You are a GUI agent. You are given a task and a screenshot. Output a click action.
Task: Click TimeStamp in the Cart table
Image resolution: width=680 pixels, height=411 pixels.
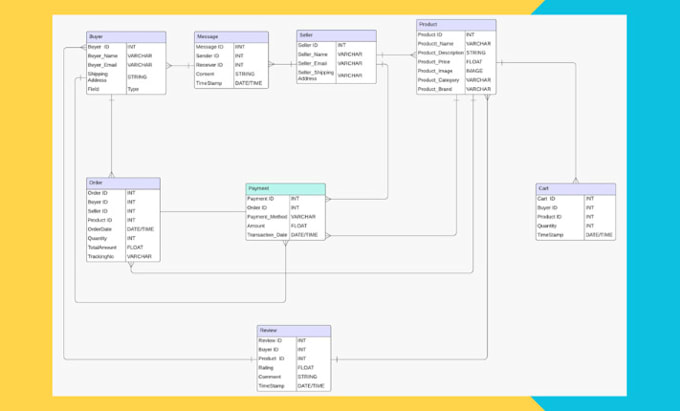(x=550, y=235)
